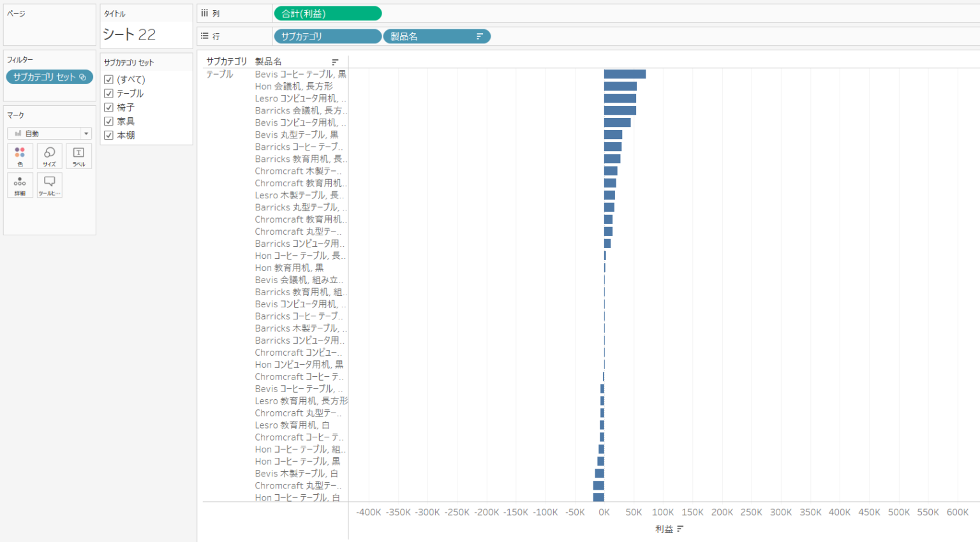Open the 合計(利益) pill in columns shelf
Viewport: 980px width, 542px height.
pyautogui.click(x=327, y=13)
